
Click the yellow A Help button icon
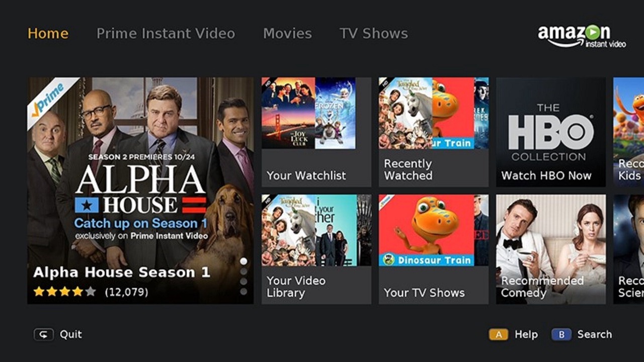[x=498, y=334]
